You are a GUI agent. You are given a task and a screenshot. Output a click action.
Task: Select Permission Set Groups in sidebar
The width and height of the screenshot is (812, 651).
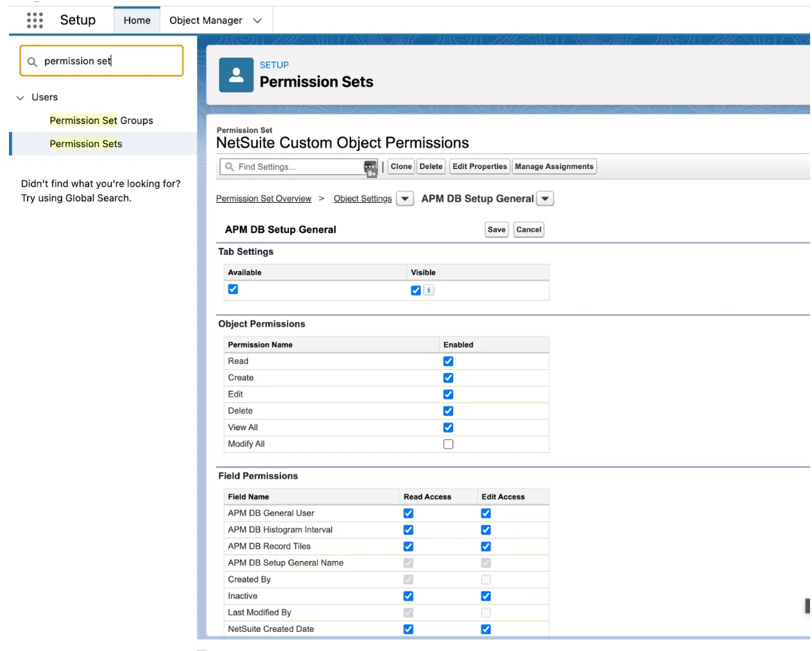point(101,121)
